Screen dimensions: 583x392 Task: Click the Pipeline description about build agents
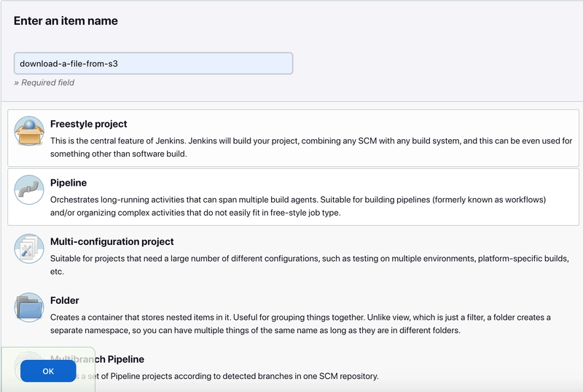[x=298, y=206]
